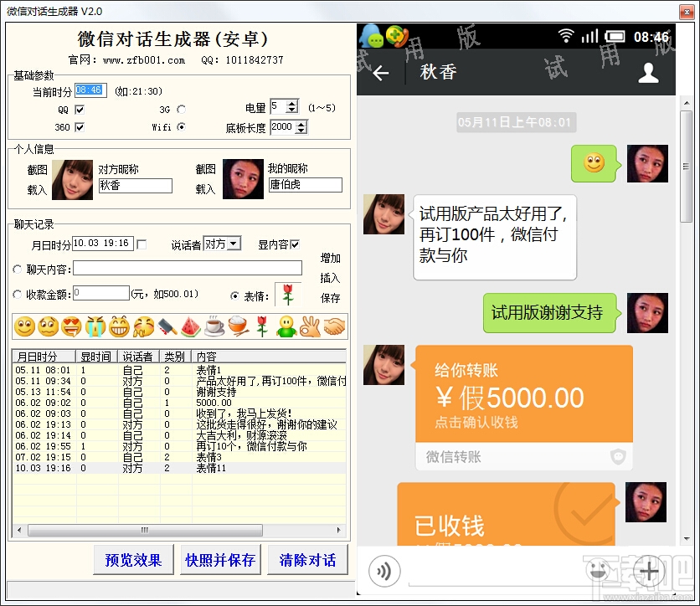Image resolution: width=700 pixels, height=606 pixels.
Task: Pick the dizzy face emoji
Action: click(49, 326)
